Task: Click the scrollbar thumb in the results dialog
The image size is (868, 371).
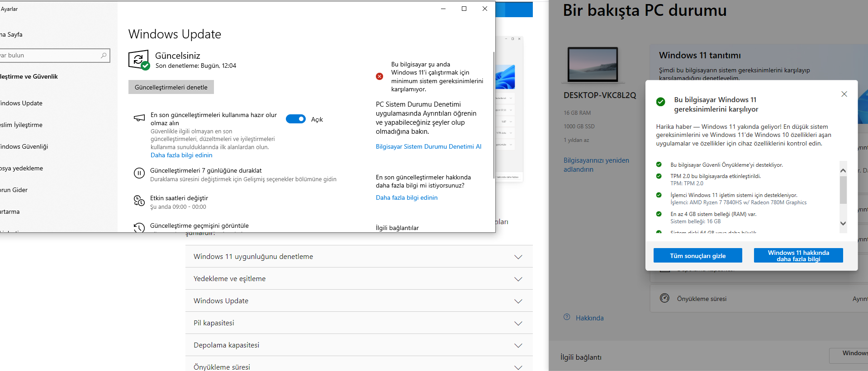Action: coord(843,190)
